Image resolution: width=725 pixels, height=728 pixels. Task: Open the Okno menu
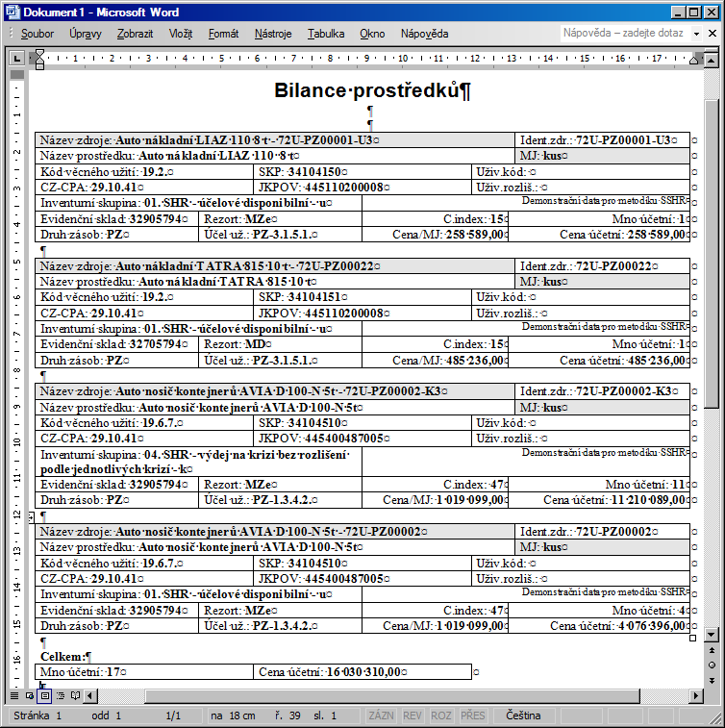click(x=372, y=34)
